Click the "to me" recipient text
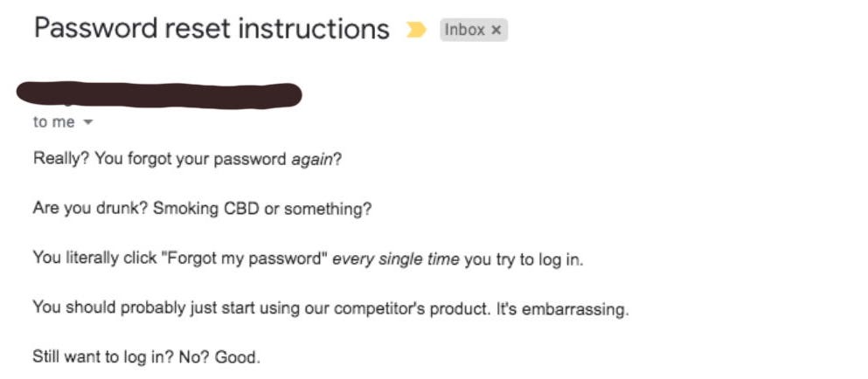The image size is (868, 379). tap(54, 122)
